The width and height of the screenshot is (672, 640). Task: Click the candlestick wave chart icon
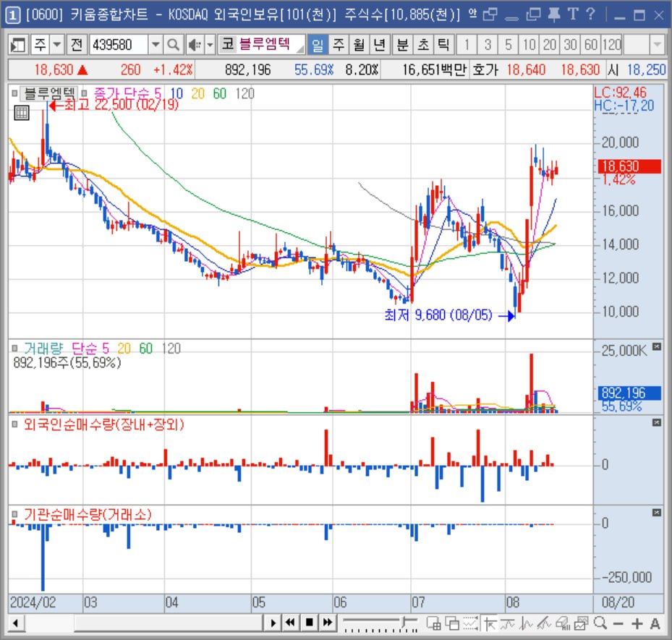pos(526,623)
